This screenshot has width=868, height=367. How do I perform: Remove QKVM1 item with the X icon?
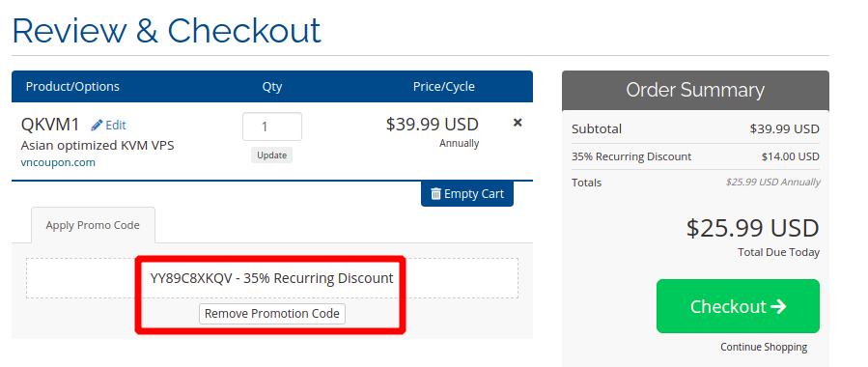[x=518, y=123]
